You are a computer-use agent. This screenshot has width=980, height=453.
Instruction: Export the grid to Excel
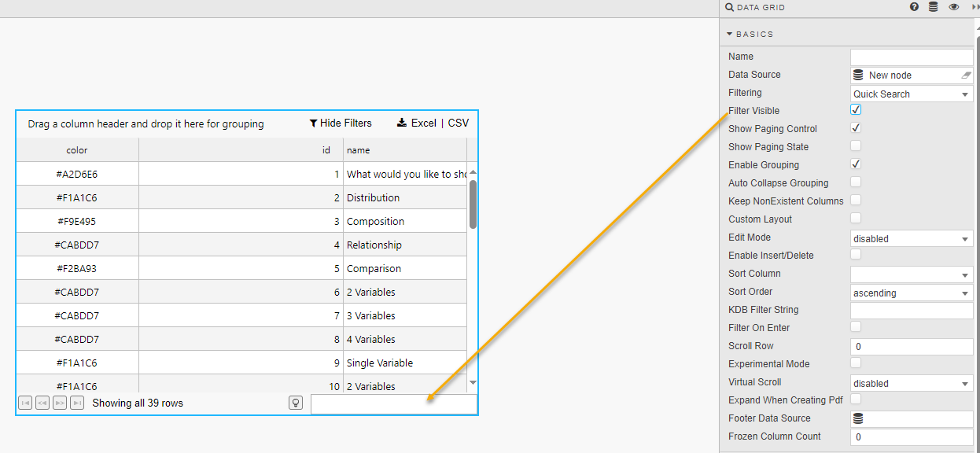(x=416, y=123)
